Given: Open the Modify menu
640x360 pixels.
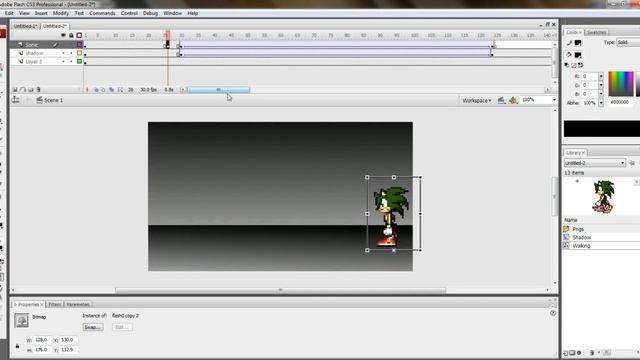Looking at the screenshot, I should click(61, 13).
